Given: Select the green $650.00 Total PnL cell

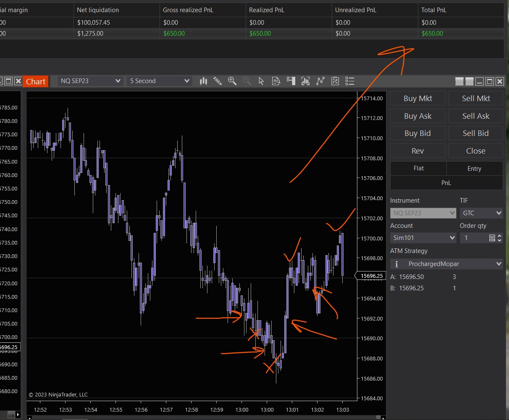Looking at the screenshot, I should coord(461,34).
